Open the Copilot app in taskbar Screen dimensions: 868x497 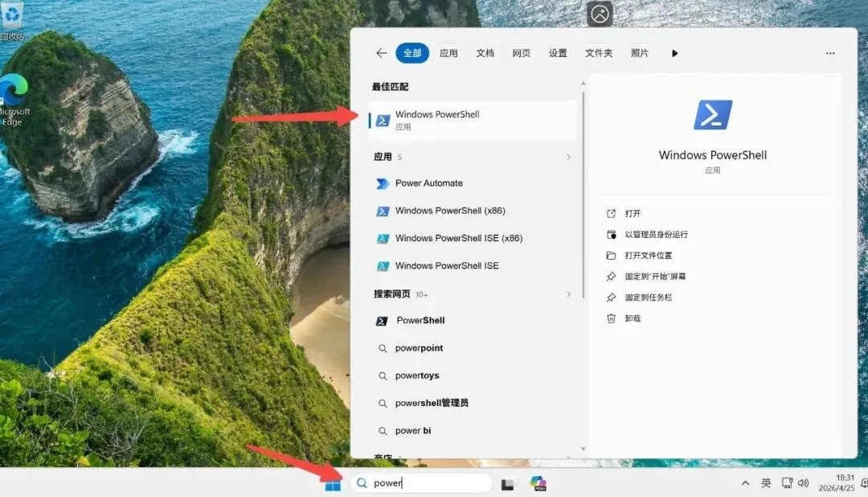(x=538, y=483)
